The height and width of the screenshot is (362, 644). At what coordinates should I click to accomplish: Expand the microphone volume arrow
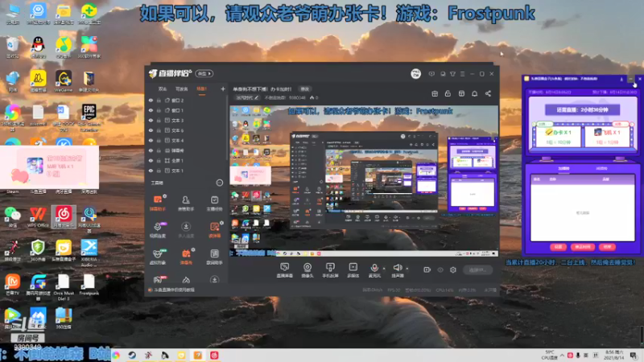point(384,269)
